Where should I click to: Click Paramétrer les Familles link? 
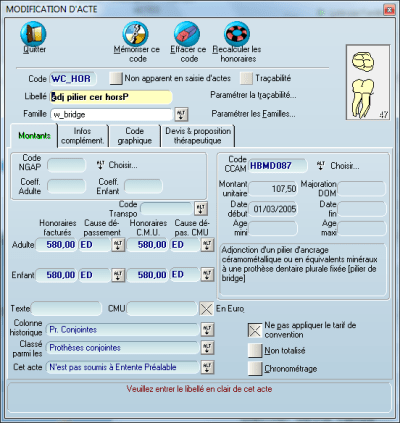[253, 114]
